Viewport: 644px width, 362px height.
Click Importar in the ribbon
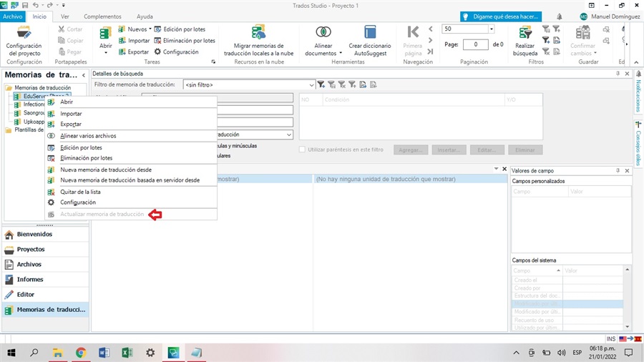134,41
